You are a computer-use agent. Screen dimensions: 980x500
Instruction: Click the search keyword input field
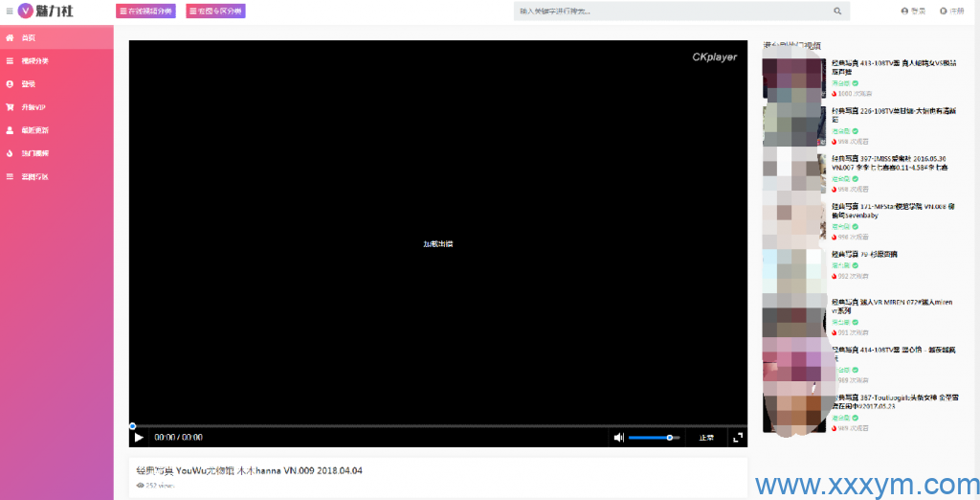pos(670,11)
